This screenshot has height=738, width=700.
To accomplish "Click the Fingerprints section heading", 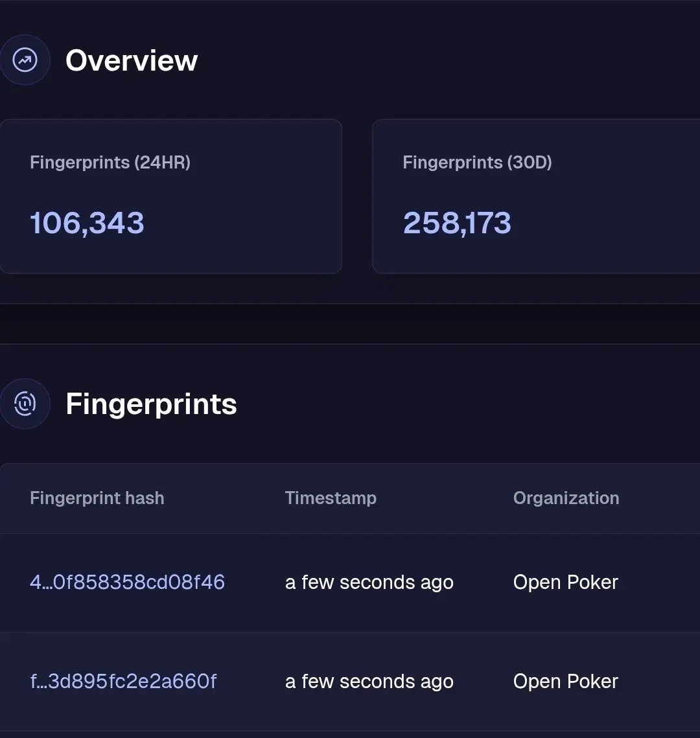I will [151, 404].
